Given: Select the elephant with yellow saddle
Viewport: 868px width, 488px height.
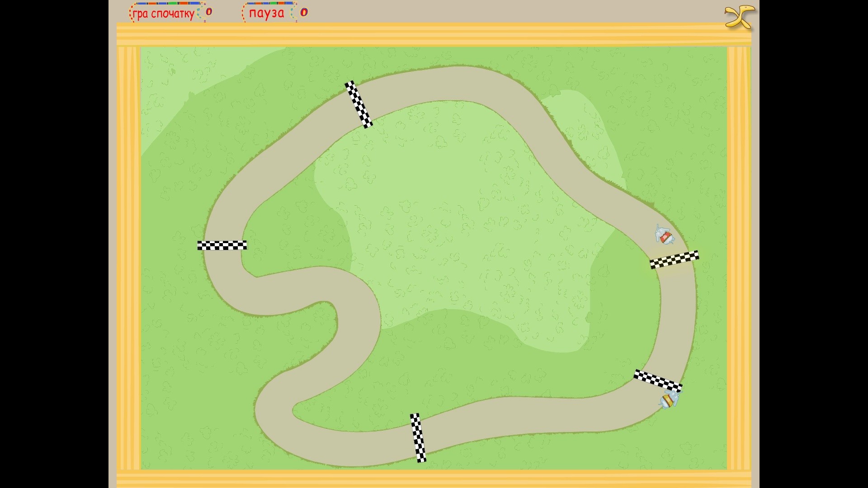Looking at the screenshot, I should [669, 399].
